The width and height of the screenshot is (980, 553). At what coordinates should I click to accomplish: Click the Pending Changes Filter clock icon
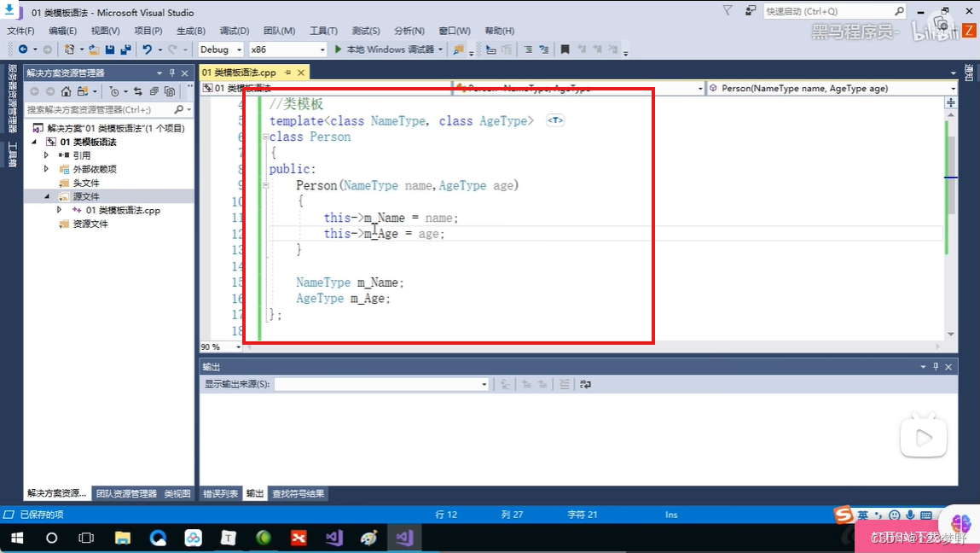(113, 91)
